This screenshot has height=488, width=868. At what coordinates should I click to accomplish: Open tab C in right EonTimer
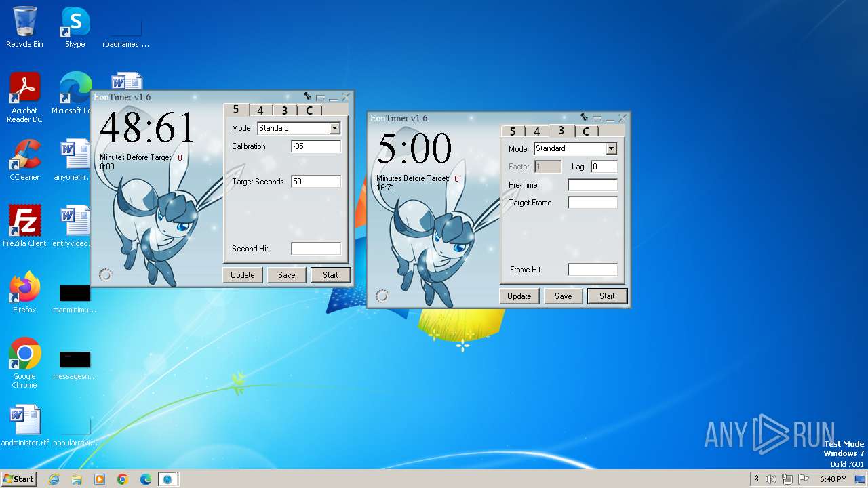point(586,131)
